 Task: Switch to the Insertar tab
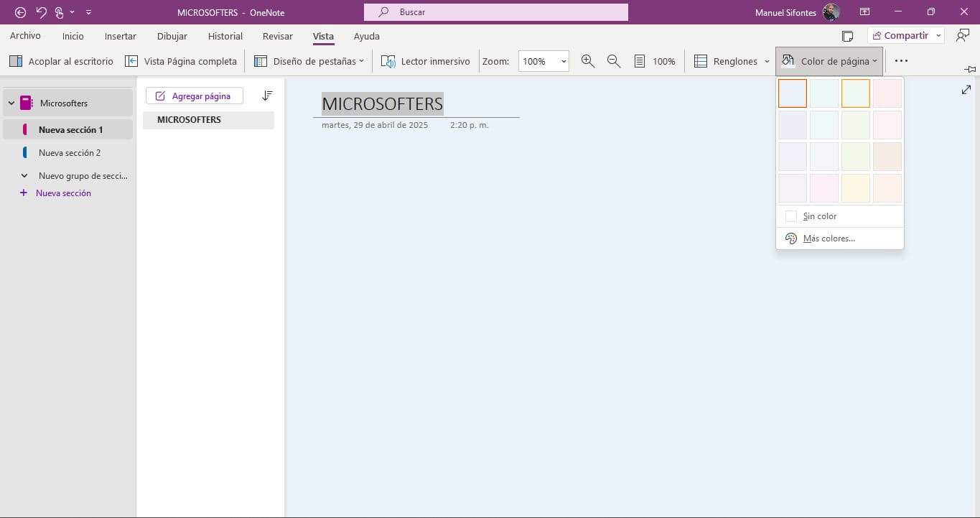[120, 36]
